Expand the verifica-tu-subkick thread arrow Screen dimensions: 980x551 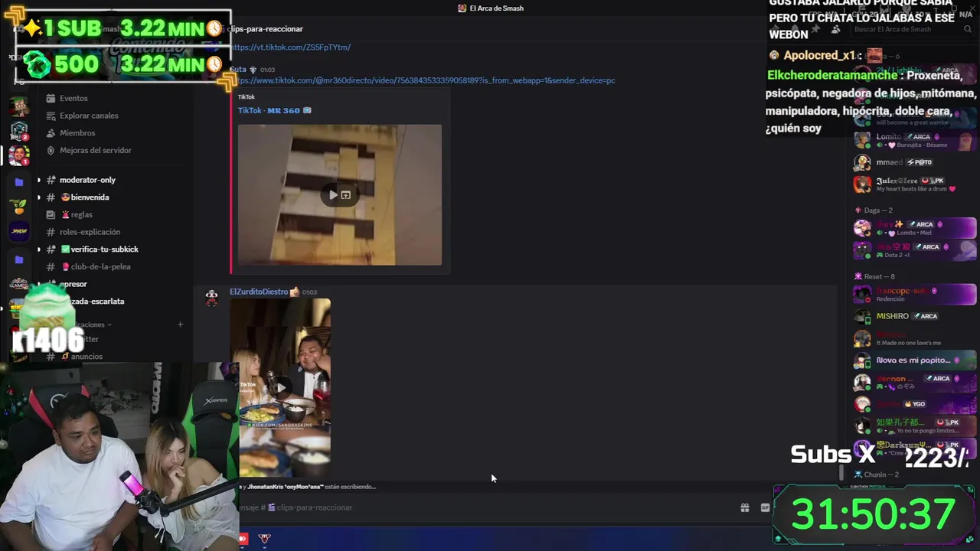39,249
